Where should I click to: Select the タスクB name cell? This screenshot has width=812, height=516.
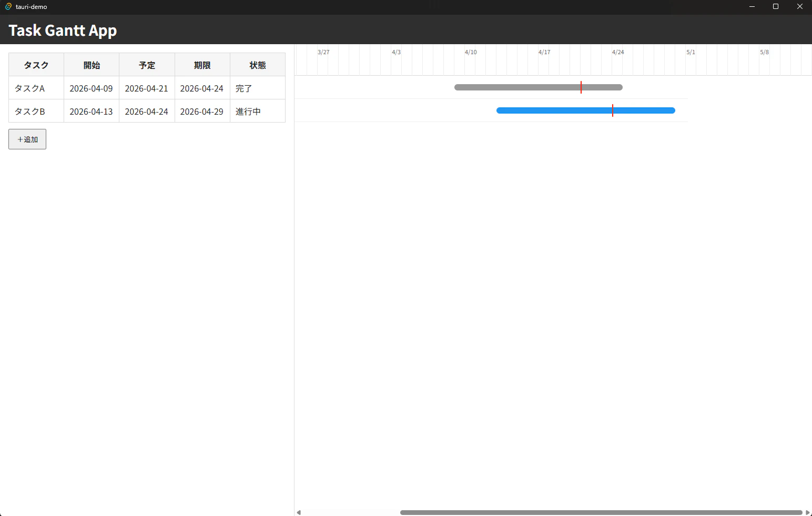[x=36, y=111]
